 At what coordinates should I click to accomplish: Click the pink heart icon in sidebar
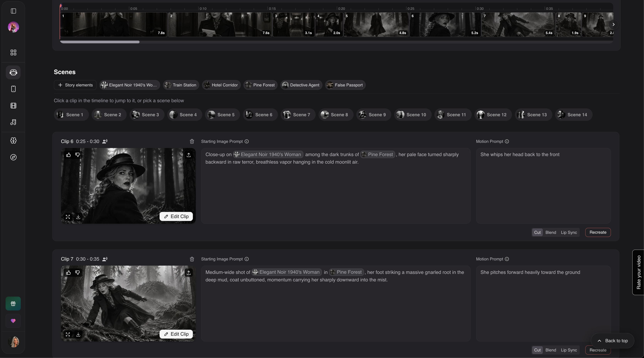[13, 321]
